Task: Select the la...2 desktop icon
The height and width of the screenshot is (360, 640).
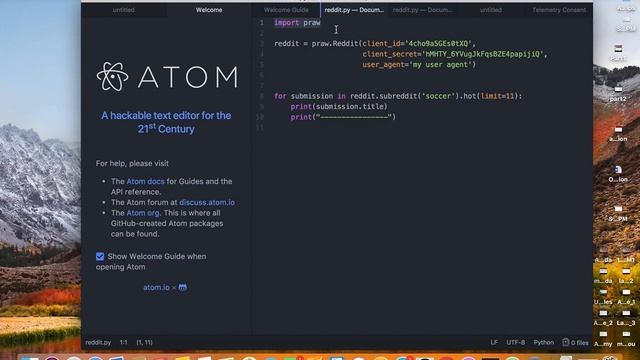Action: (x=626, y=276)
